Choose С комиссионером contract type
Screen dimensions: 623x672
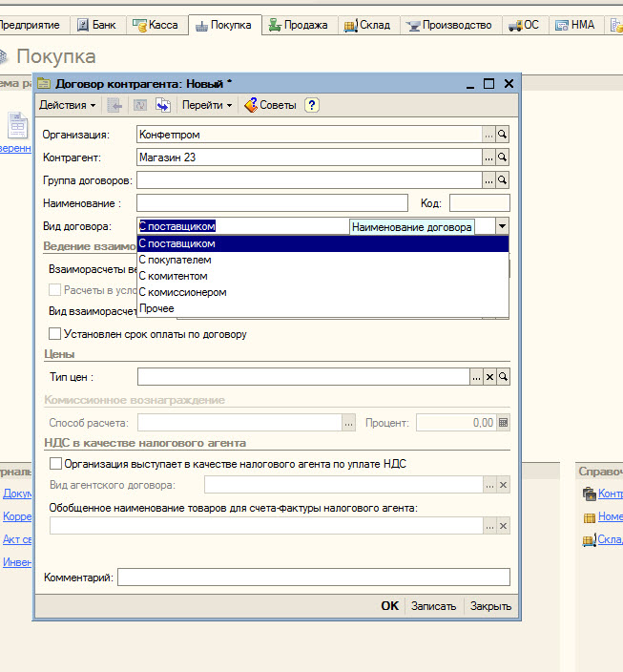coord(183,292)
